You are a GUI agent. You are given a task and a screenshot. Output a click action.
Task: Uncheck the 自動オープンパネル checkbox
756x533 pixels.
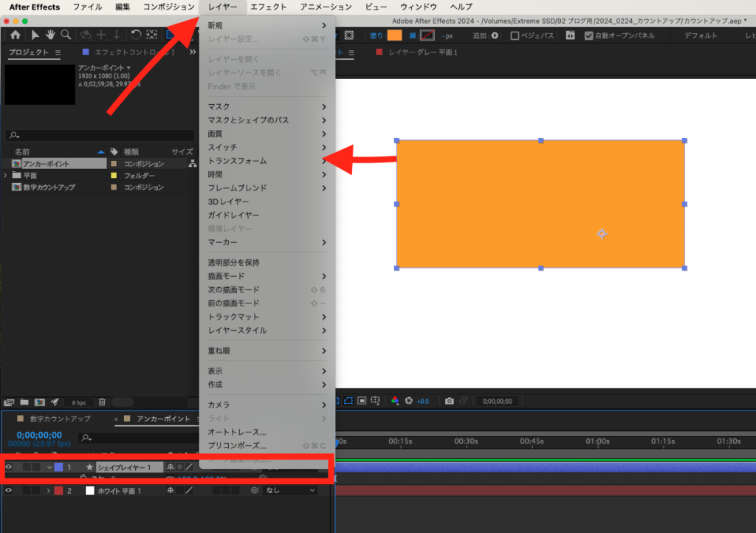(588, 35)
